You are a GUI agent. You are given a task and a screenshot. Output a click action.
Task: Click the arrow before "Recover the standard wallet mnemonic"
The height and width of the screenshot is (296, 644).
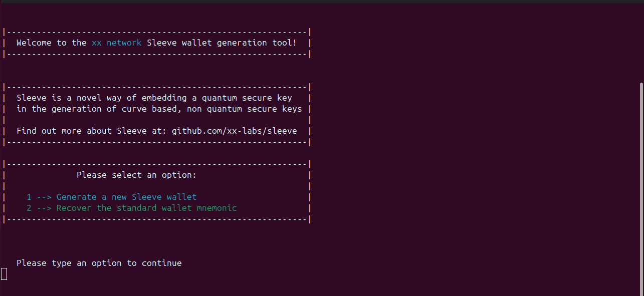[x=44, y=208]
